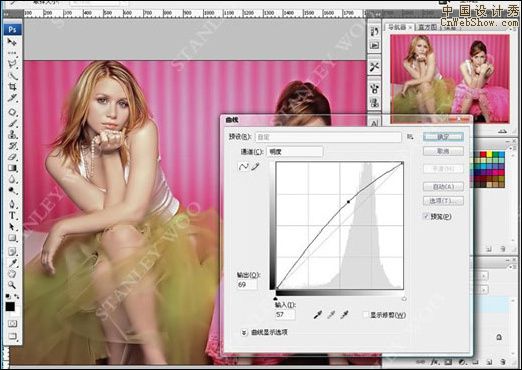Select the control point on the curve
This screenshot has height=370, width=522.
click(x=349, y=202)
